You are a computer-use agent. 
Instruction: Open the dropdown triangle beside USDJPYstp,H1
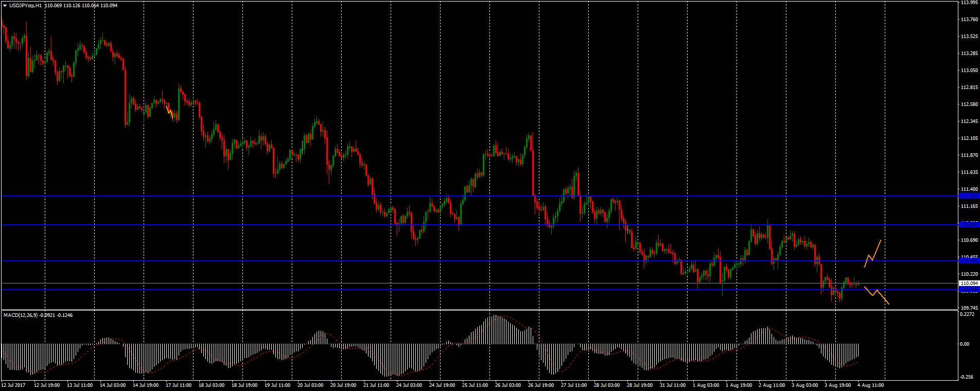coord(5,5)
